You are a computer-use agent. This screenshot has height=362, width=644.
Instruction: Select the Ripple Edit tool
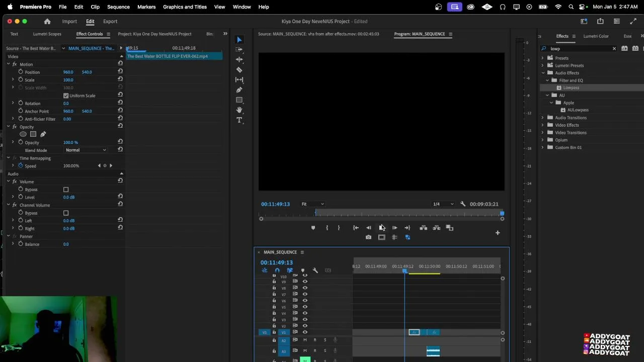click(239, 59)
